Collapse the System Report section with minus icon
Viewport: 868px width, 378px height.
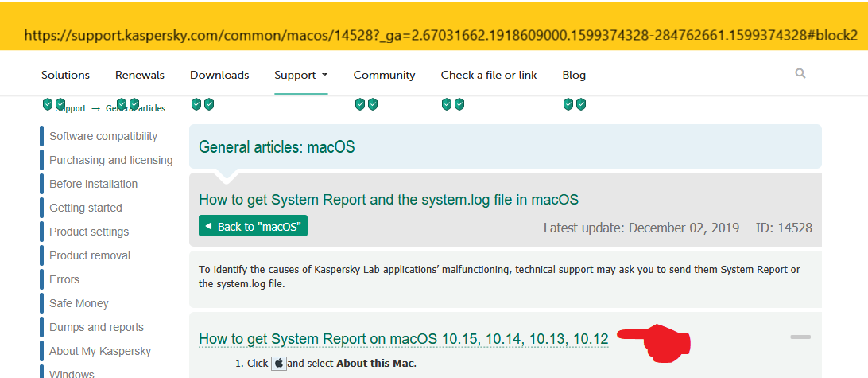800,337
